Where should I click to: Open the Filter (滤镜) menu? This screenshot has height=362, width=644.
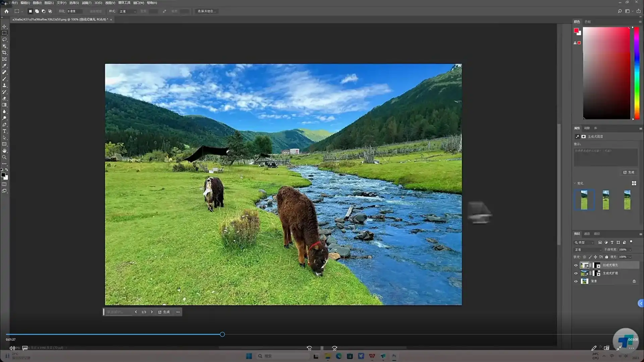(87, 3)
